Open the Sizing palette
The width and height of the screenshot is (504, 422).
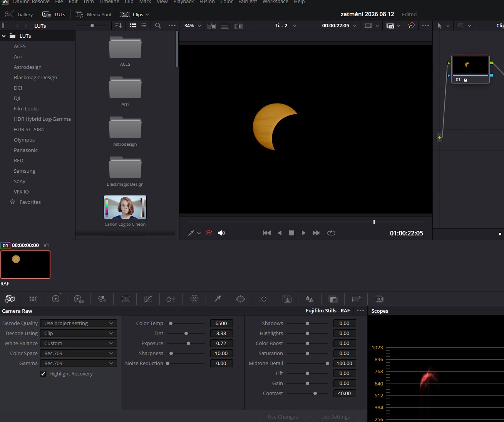(356, 299)
